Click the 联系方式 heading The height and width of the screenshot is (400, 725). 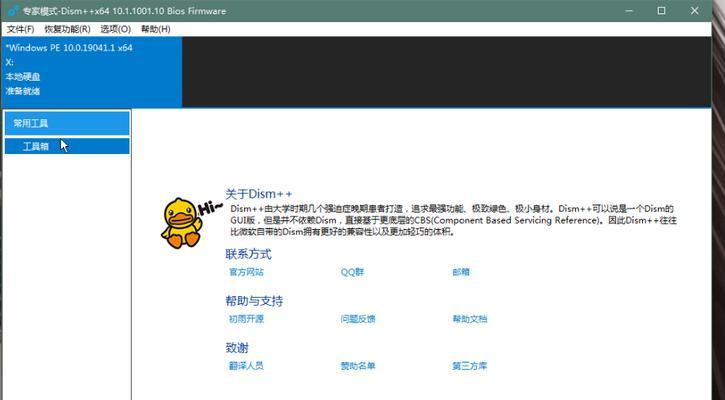coord(249,254)
